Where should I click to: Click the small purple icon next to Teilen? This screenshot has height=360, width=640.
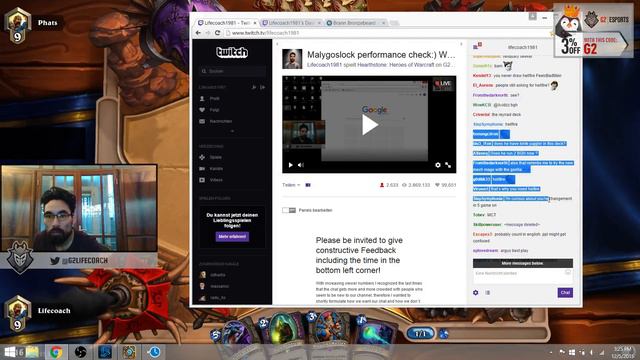point(308,185)
